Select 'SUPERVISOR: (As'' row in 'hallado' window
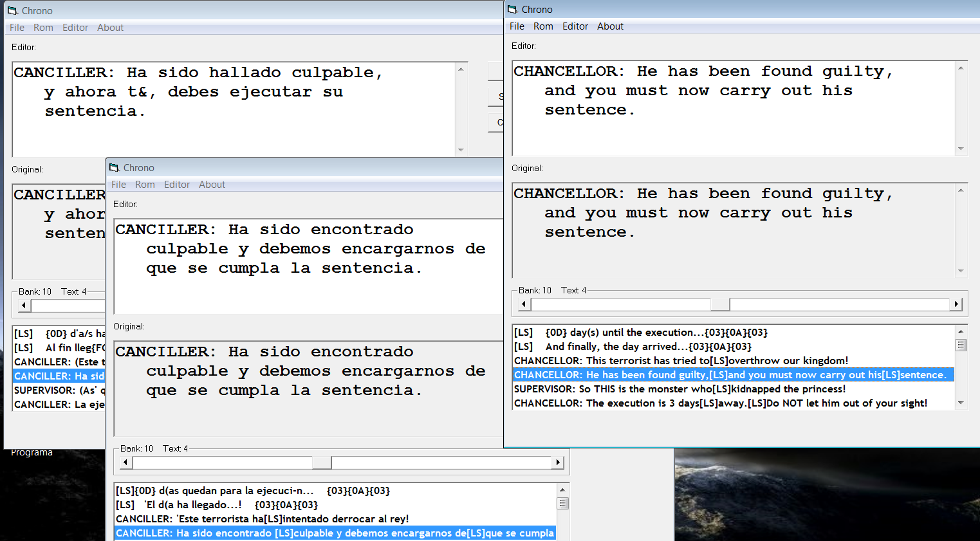This screenshot has width=980, height=541. point(59,390)
